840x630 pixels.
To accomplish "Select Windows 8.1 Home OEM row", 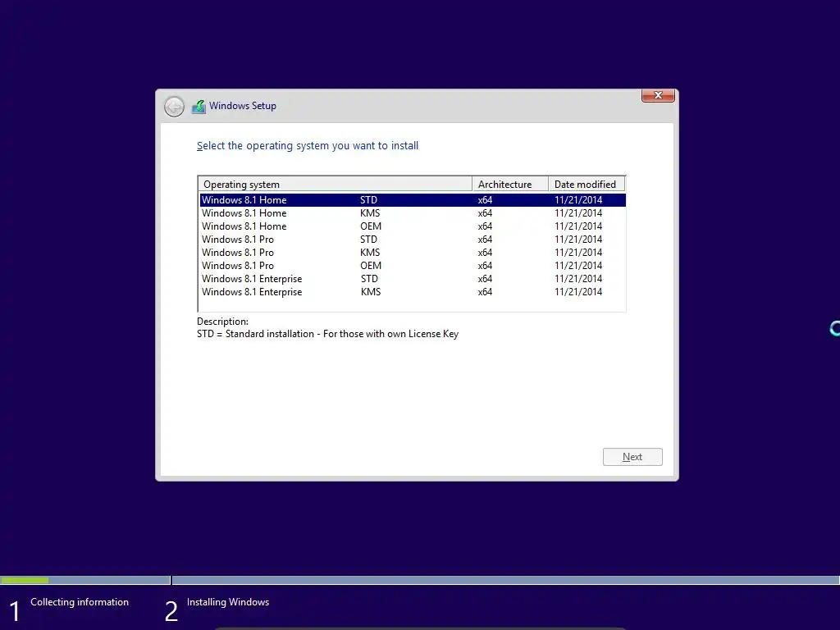I will tap(413, 226).
